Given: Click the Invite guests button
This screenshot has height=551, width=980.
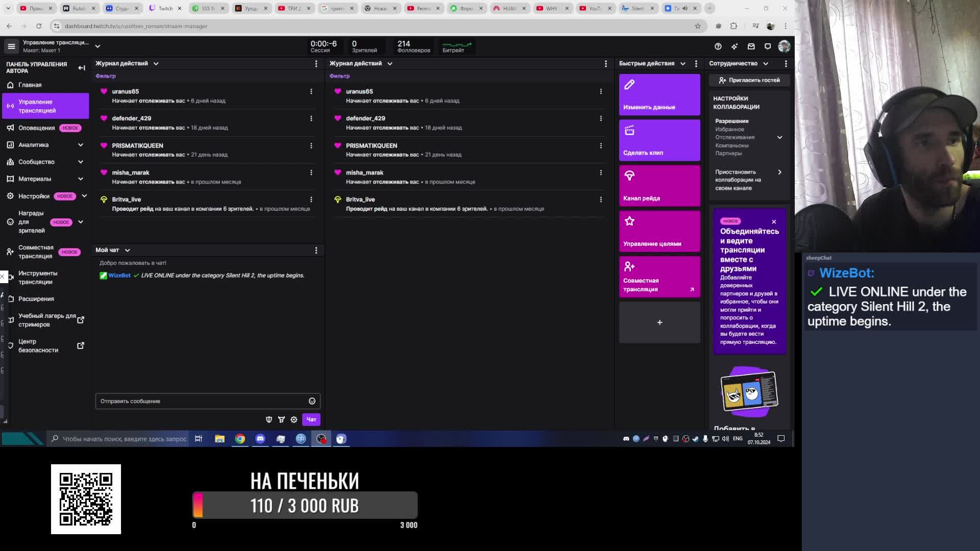Looking at the screenshot, I should (x=749, y=80).
